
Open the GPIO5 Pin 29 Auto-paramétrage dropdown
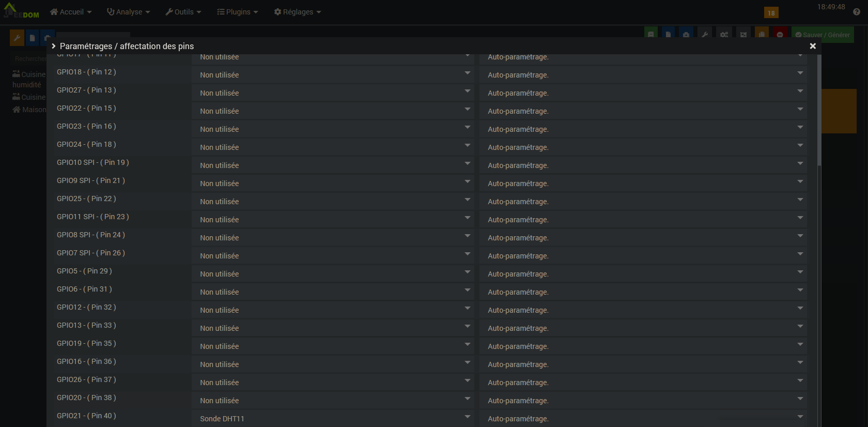point(643,274)
